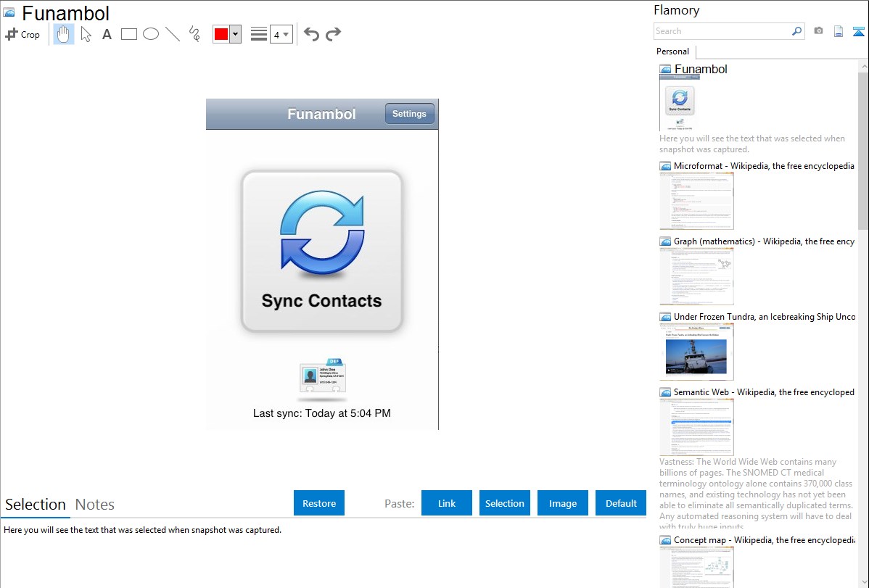
Task: Click the Flamory icon beside Graph (mathematics) title
Action: pos(665,241)
